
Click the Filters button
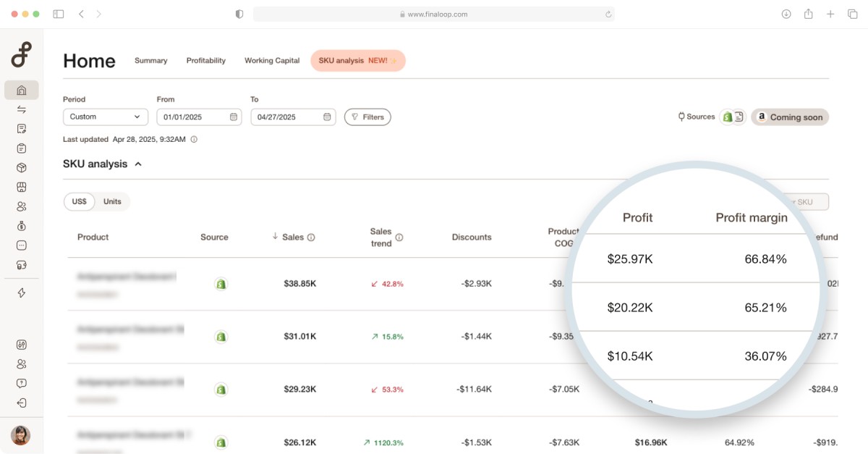point(367,117)
